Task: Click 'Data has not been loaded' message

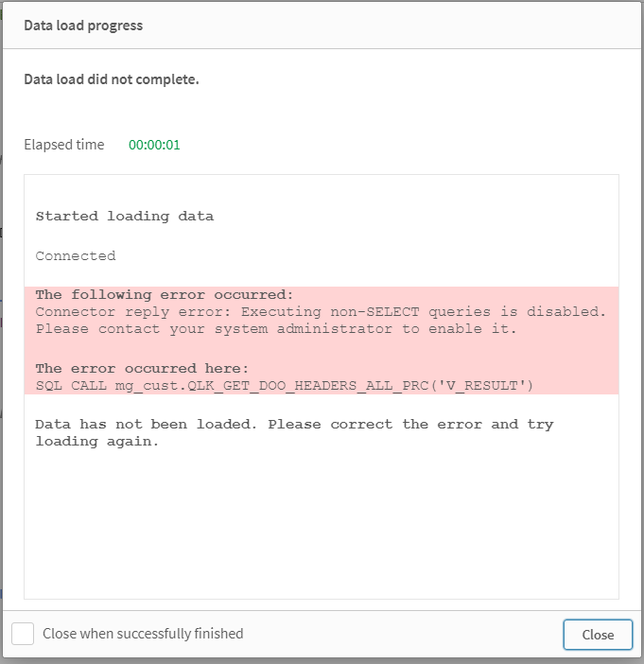Action: pos(294,424)
